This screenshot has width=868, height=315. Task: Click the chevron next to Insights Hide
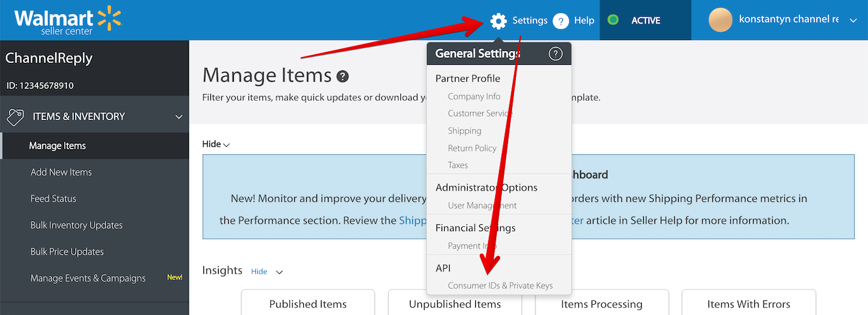[279, 272]
